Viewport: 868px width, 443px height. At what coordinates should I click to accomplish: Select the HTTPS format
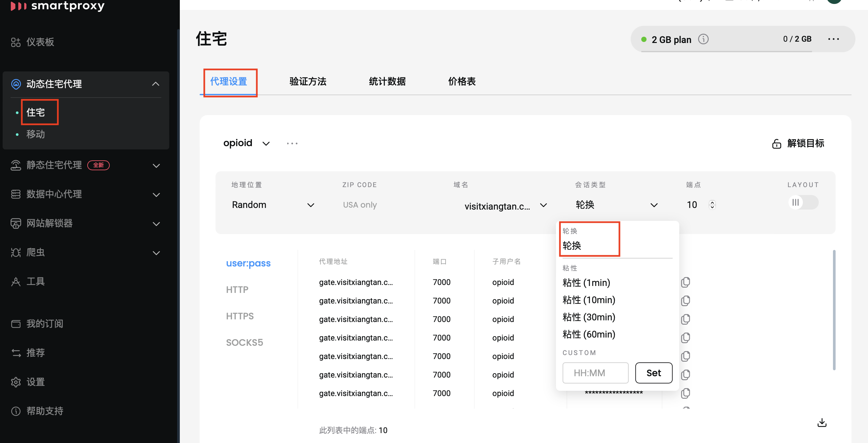click(x=240, y=316)
